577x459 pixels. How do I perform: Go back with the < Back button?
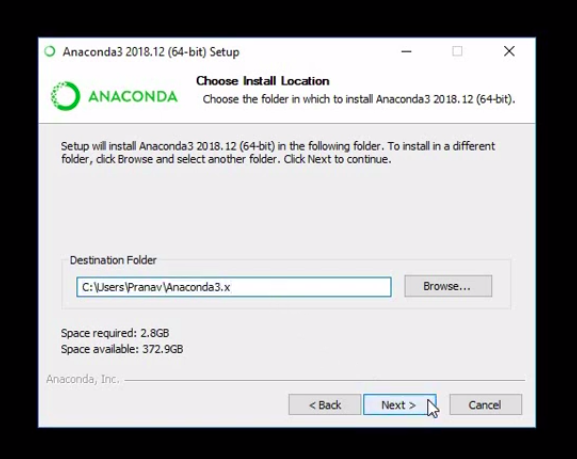pos(325,405)
